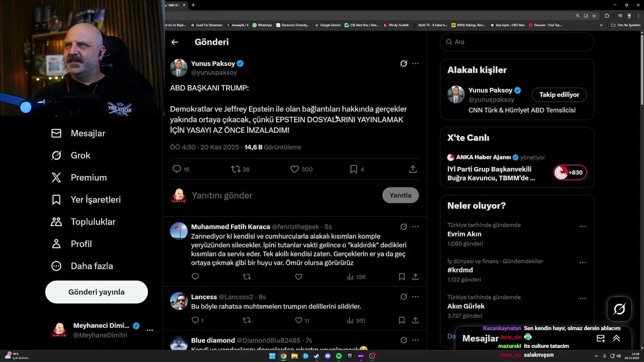This screenshot has width=644, height=362.
Task: Click the Grok icon on Blue diamond's reply
Action: 404,340
